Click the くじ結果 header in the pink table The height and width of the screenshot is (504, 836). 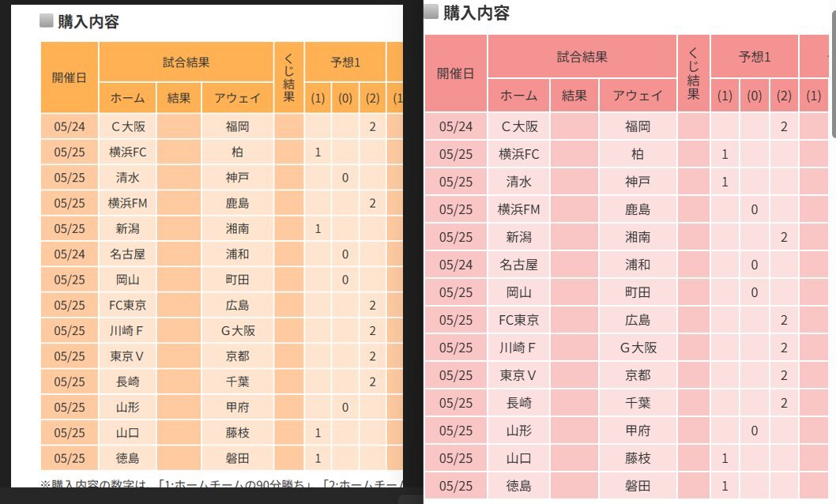(x=694, y=73)
